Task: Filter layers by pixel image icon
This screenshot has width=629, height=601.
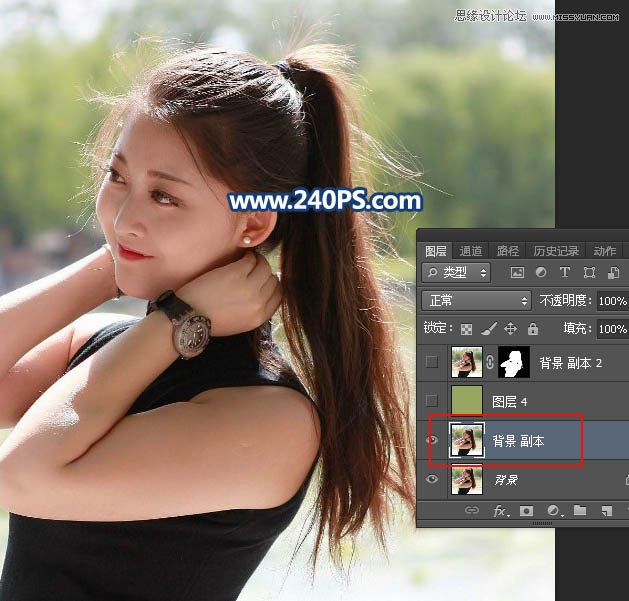Action: point(517,273)
